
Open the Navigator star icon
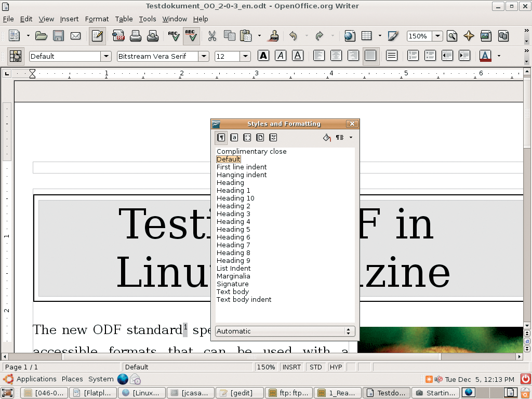469,36
